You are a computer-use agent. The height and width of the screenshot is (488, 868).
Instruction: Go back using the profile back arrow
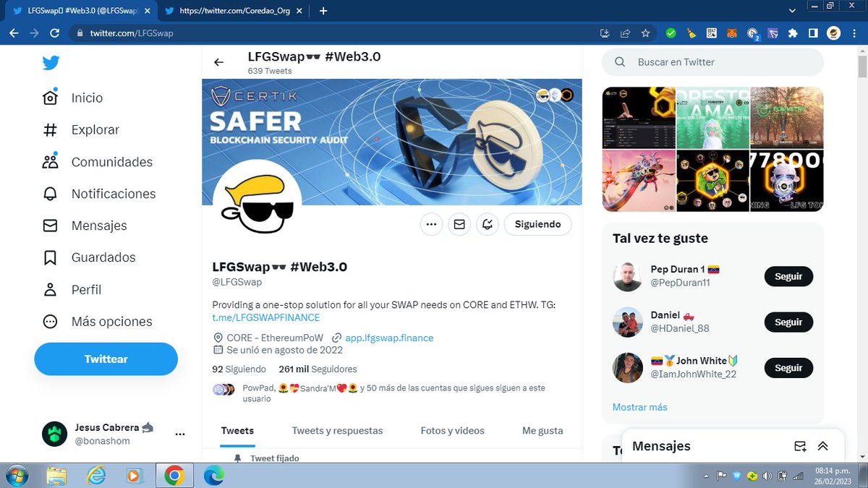pos(219,62)
